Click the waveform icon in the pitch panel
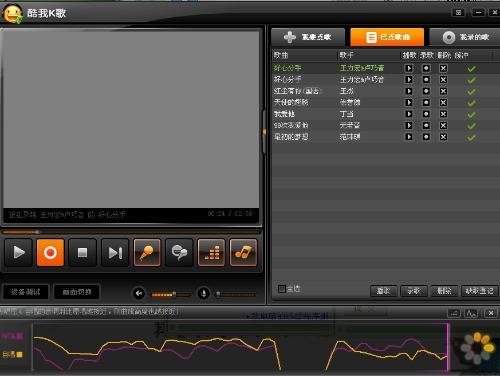The image size is (500, 376). point(471,313)
